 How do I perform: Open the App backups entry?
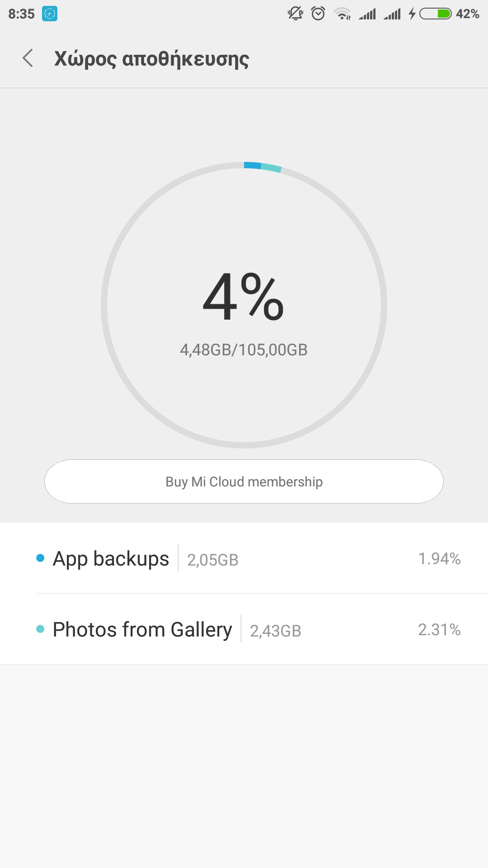[x=111, y=559]
